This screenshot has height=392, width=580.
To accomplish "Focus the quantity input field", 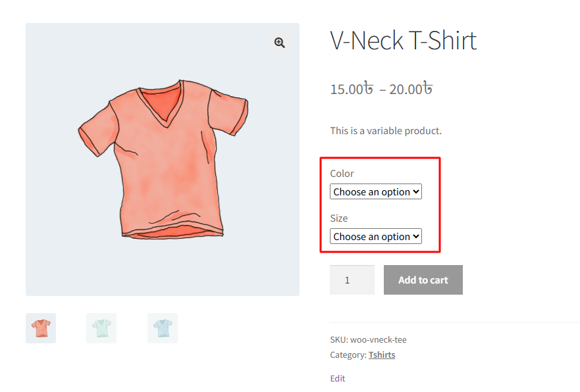I will click(352, 280).
